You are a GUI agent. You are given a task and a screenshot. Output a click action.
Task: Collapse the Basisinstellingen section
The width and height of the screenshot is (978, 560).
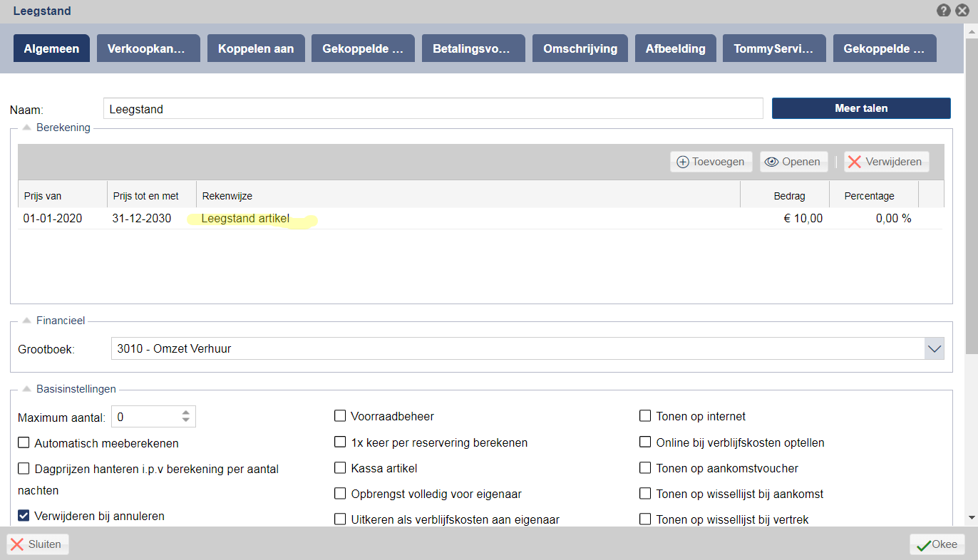coord(26,389)
